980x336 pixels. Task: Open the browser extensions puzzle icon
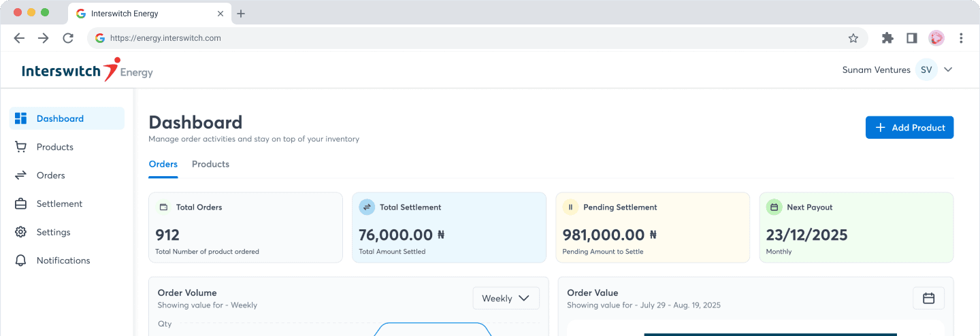887,38
